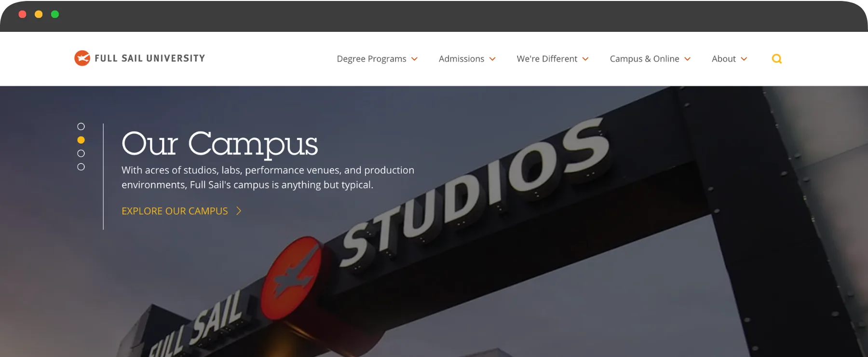
Task: Click the Our Campus headline
Action: 219,144
